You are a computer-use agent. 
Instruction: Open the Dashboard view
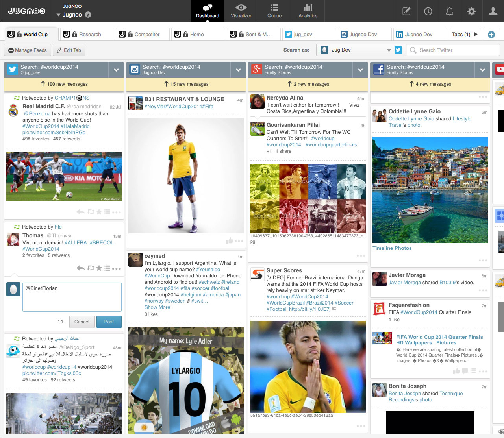coord(208,11)
